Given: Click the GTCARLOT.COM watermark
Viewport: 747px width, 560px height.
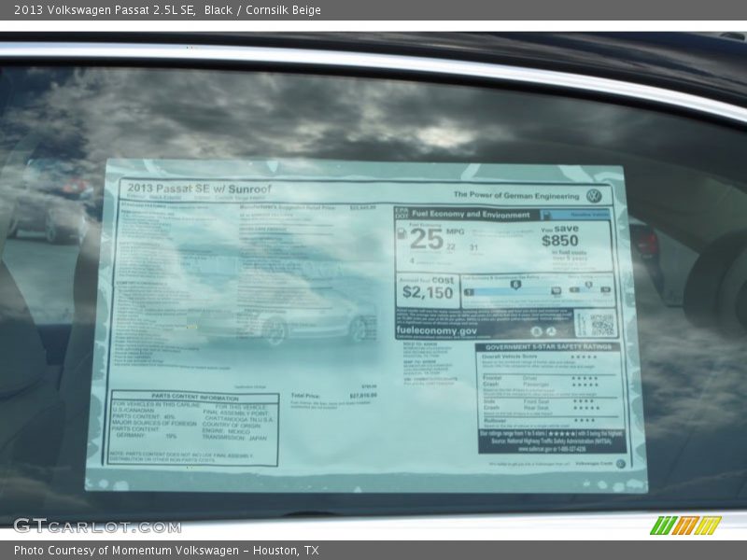Looking at the screenshot, I should [97, 525].
